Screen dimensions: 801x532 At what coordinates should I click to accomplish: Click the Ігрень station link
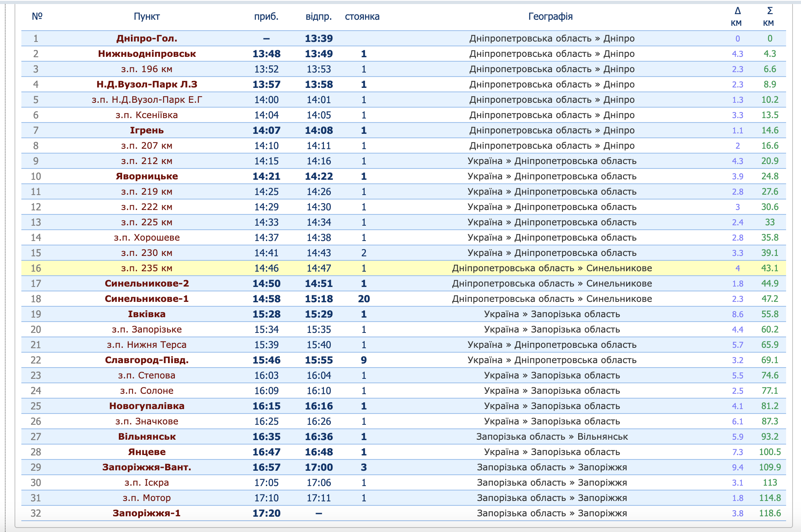click(x=147, y=130)
